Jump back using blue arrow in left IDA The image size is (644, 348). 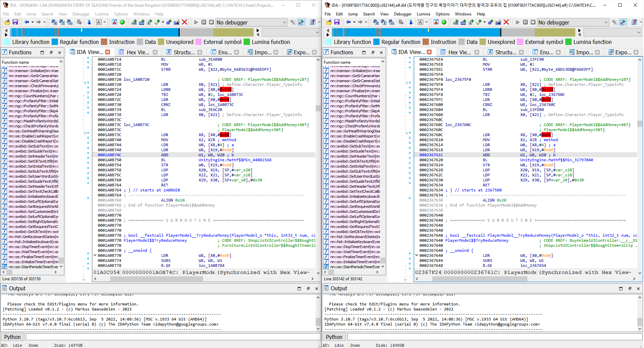(26, 22)
